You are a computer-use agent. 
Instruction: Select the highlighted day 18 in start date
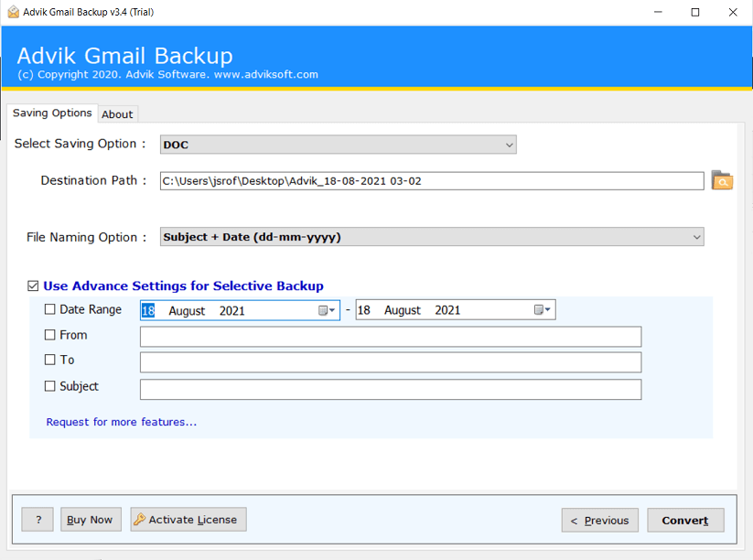coord(148,311)
